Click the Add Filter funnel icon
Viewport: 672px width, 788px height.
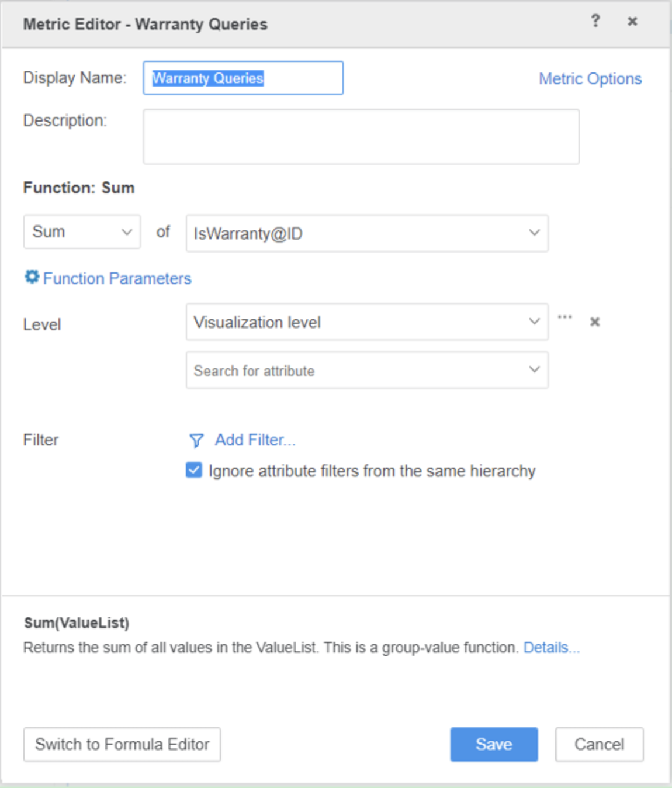tap(196, 440)
